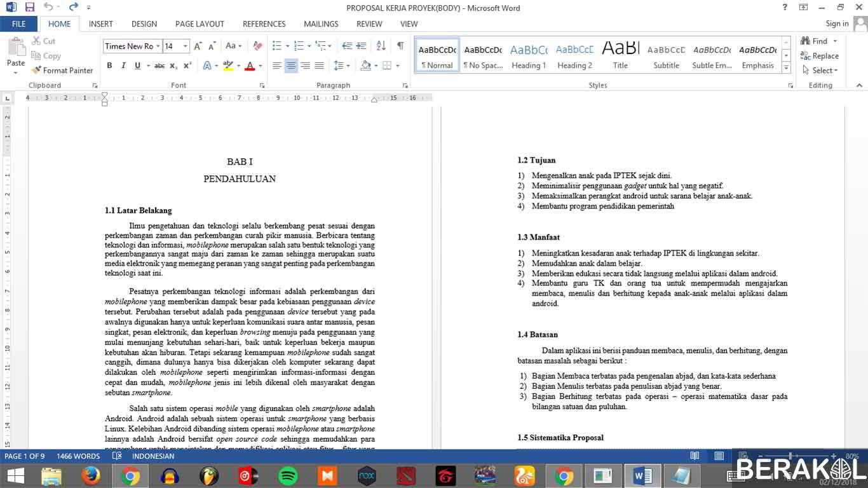Click the Clear All Formatting eraser icon
The width and height of the screenshot is (868, 488).
pyautogui.click(x=257, y=46)
